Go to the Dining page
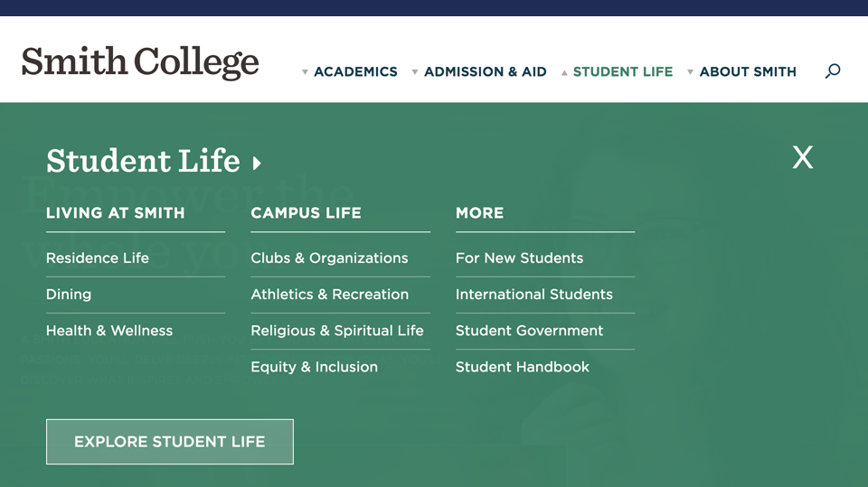 (x=69, y=294)
